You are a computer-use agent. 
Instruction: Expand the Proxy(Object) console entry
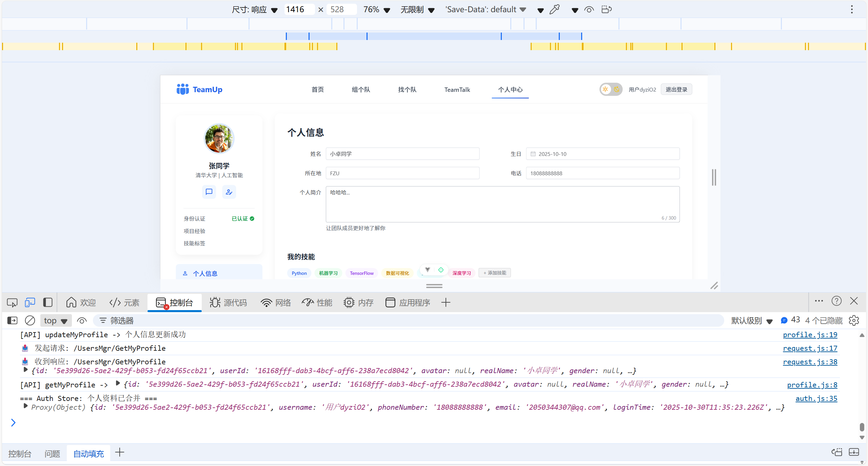point(26,406)
